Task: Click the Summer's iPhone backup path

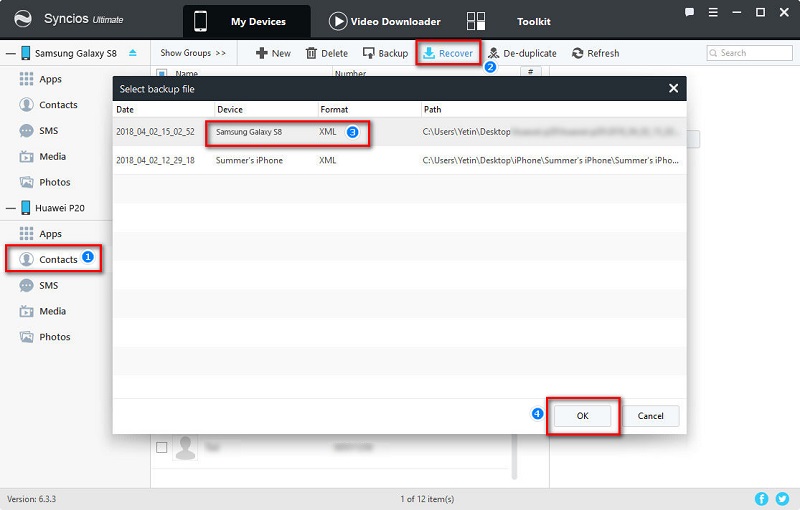Action: pos(551,160)
